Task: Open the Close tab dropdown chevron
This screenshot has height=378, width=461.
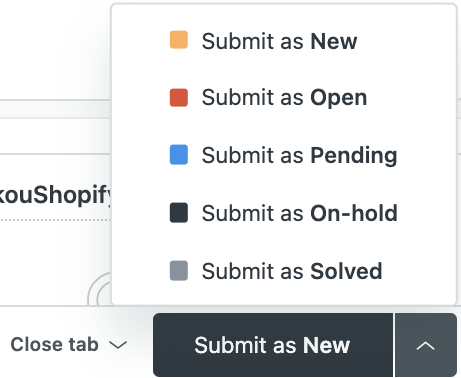Action: (118, 345)
